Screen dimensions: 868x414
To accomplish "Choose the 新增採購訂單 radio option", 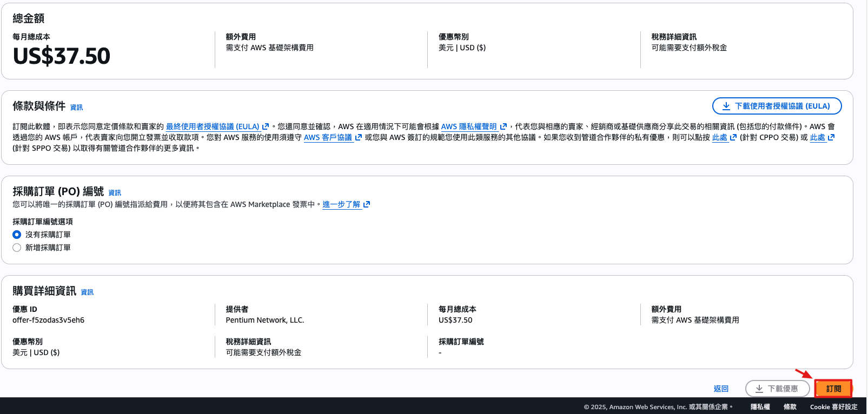I will 17,248.
